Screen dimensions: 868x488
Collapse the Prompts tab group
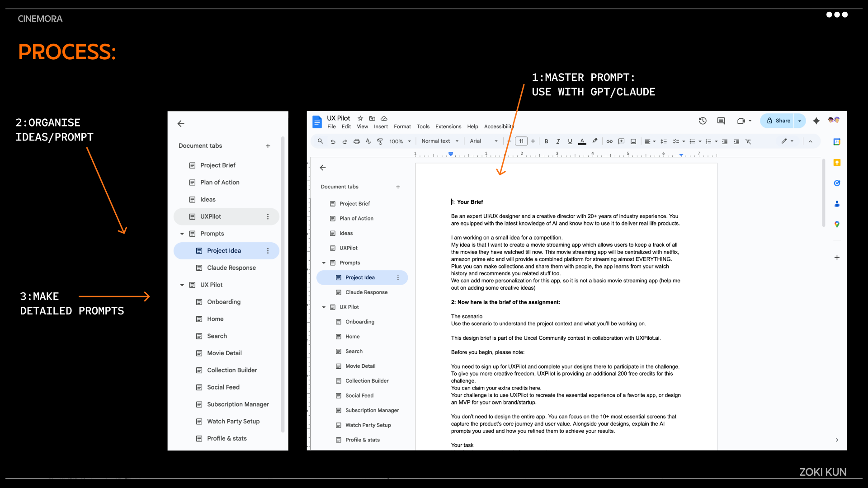(324, 263)
